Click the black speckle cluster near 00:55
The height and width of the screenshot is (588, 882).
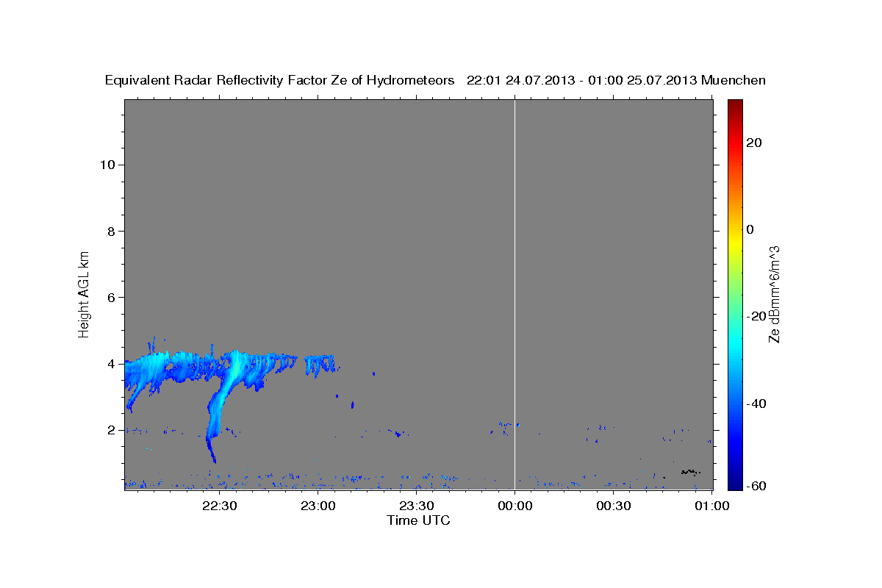click(690, 472)
